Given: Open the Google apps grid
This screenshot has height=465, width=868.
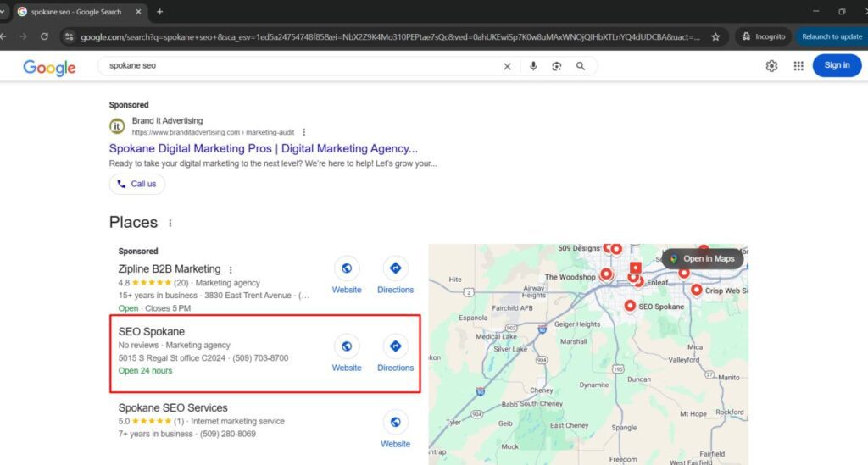Looking at the screenshot, I should coord(798,66).
